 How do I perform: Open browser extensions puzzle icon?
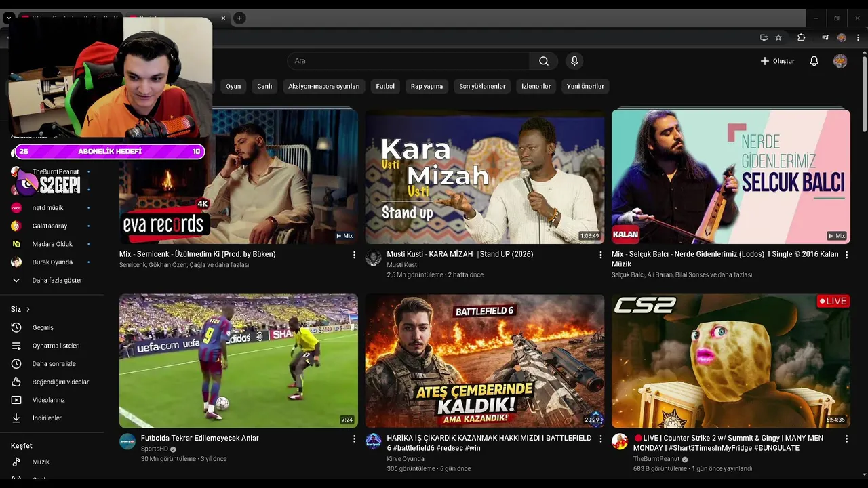801,37
